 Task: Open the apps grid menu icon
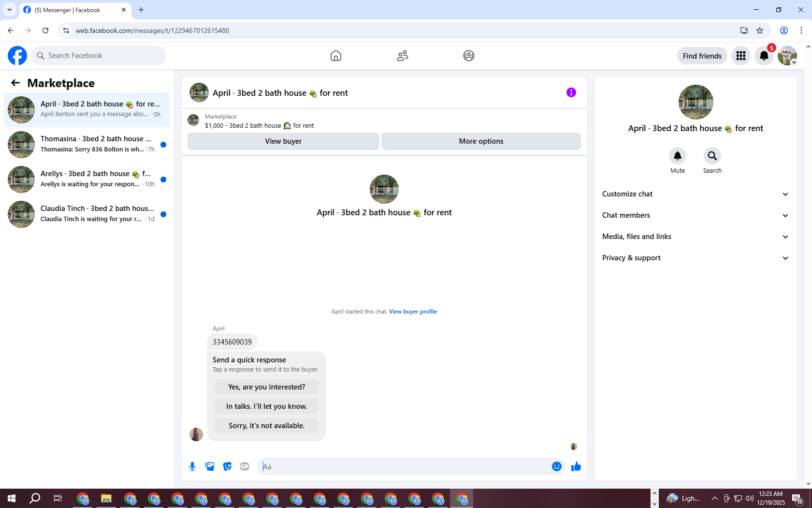point(741,56)
